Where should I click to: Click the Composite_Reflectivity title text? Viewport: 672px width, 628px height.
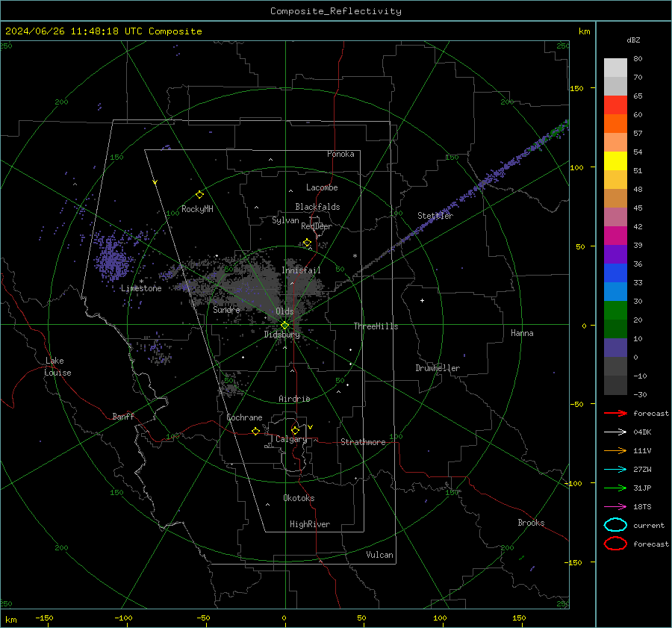[x=335, y=11]
